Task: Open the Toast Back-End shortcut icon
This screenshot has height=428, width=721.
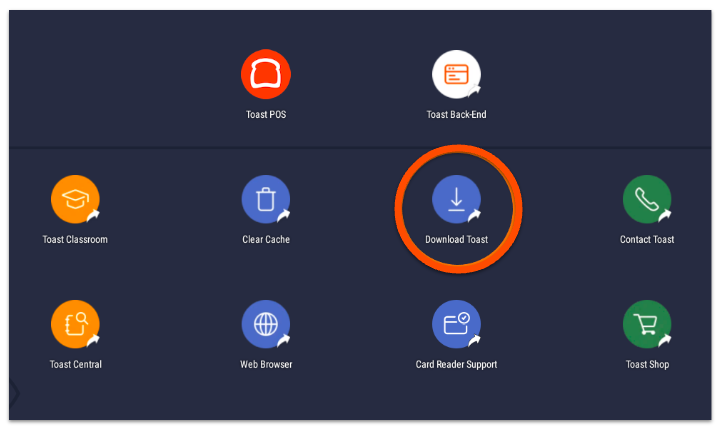Action: point(456,75)
